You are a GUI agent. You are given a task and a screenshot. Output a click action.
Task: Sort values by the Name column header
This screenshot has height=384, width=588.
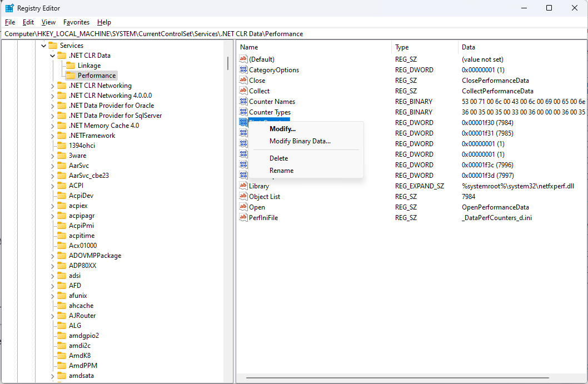[x=314, y=47]
